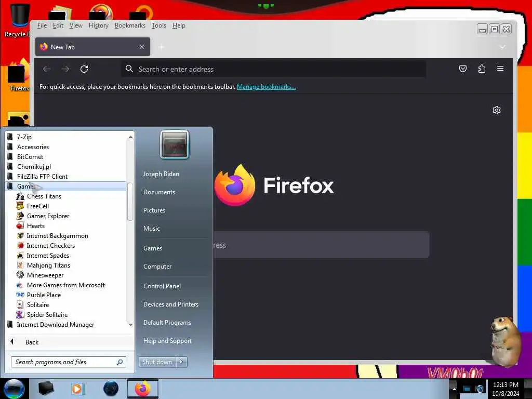Viewport: 532px width, 399px height.
Task: Open the Bookmarks menu
Action: tap(130, 25)
